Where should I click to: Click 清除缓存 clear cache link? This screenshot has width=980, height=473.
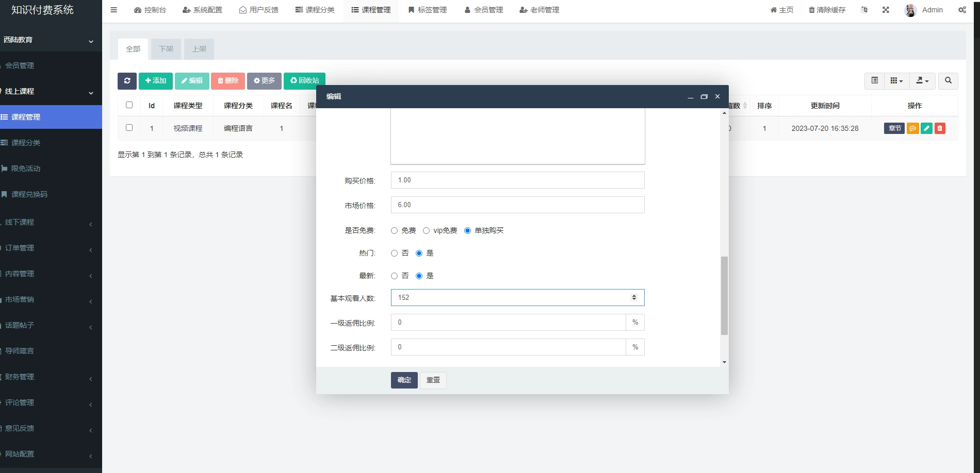coord(827,10)
